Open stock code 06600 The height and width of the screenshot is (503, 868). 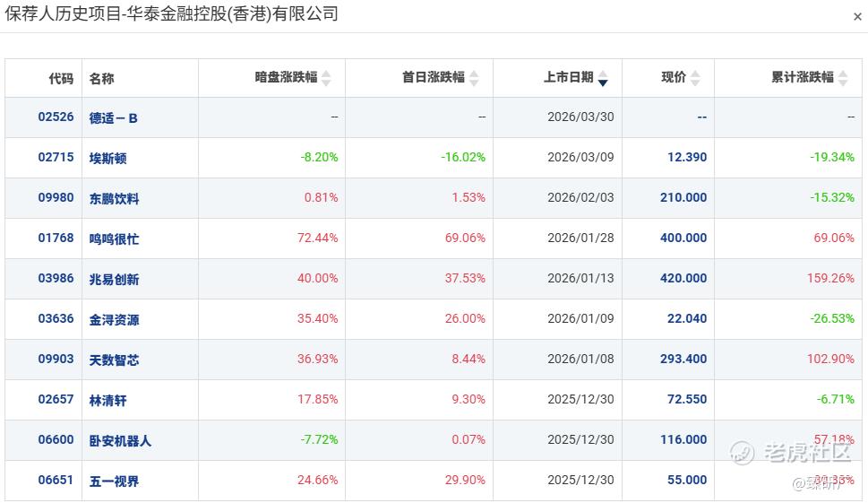tap(56, 440)
